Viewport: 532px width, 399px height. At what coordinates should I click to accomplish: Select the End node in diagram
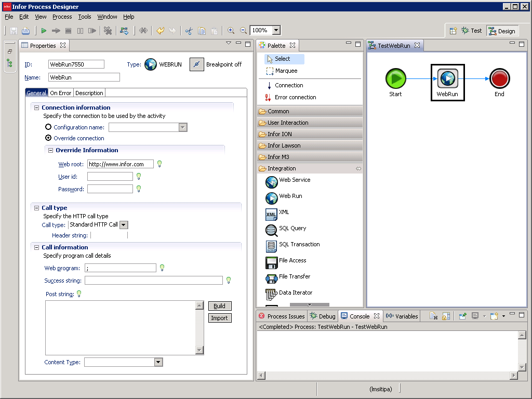tap(499, 79)
